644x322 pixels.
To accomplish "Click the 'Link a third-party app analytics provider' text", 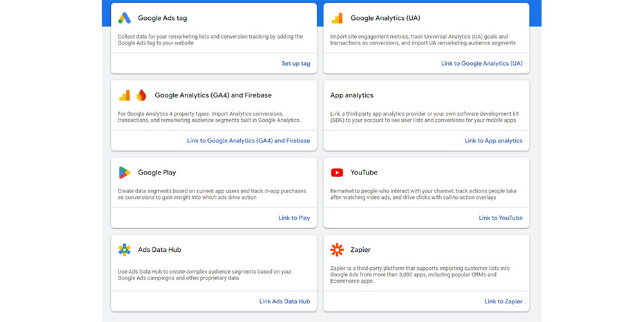I will pyautogui.click(x=424, y=117).
